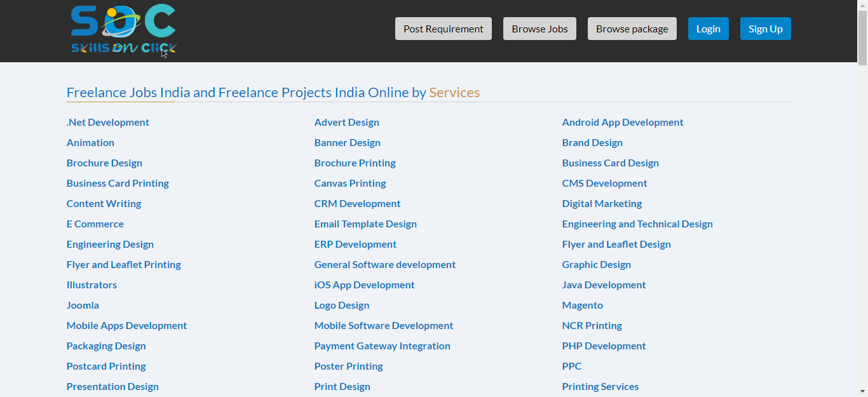The width and height of the screenshot is (868, 397).
Task: Select the E Commerce category
Action: pyautogui.click(x=95, y=224)
